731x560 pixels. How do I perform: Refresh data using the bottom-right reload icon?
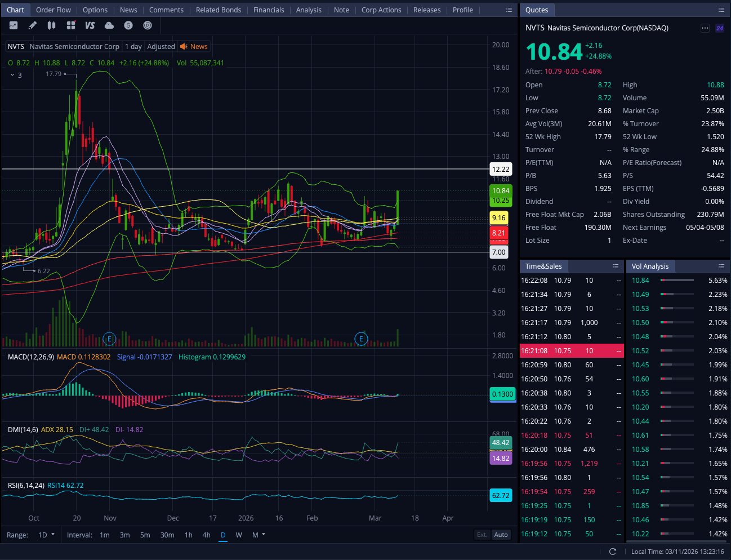(613, 552)
